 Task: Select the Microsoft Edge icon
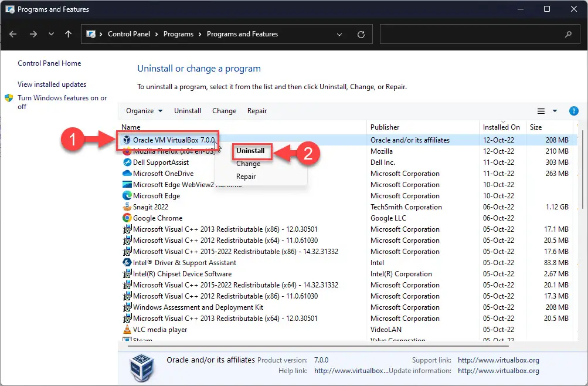click(x=127, y=196)
